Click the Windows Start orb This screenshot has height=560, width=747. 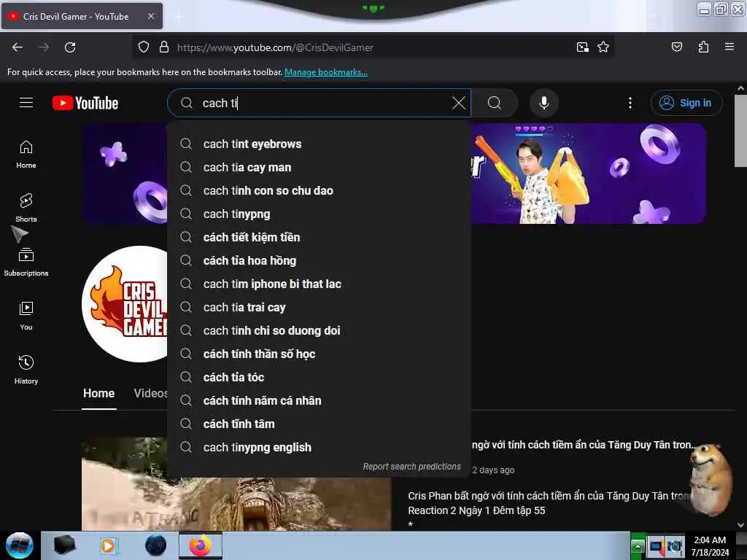pyautogui.click(x=20, y=545)
